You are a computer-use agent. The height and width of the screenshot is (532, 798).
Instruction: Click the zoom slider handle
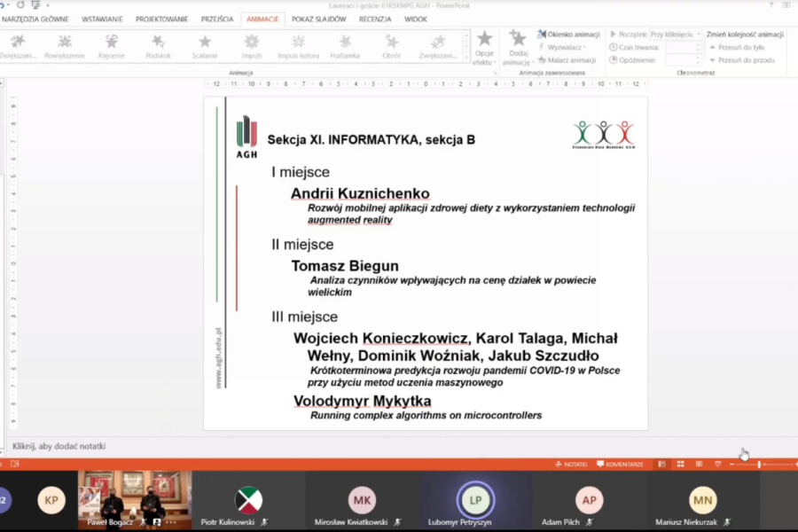(759, 464)
